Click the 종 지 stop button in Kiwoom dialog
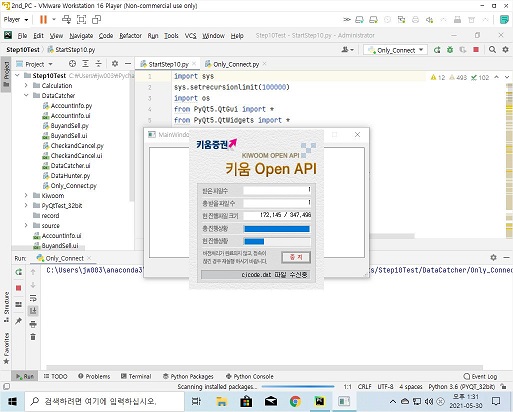 pos(296,257)
